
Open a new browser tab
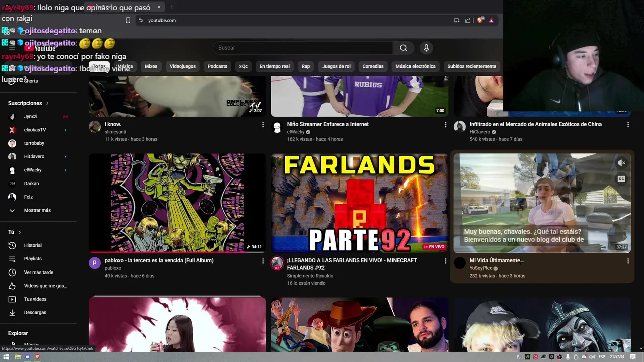pos(172,7)
